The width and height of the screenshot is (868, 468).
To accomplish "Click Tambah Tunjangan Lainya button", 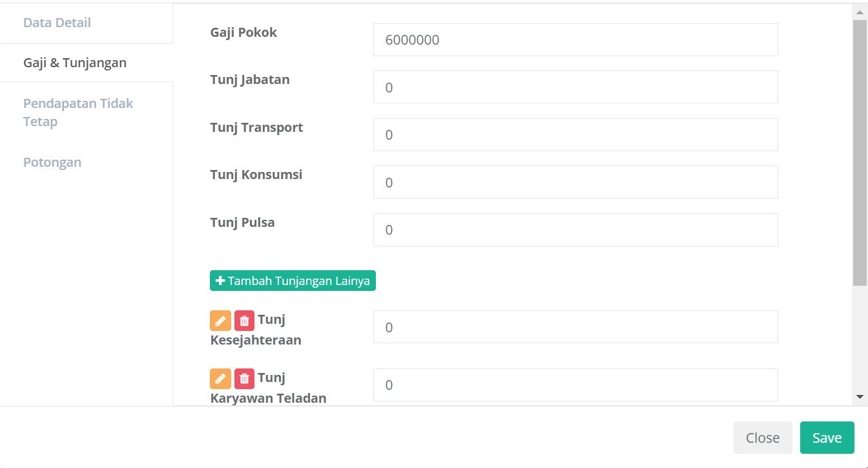I will coord(293,281).
